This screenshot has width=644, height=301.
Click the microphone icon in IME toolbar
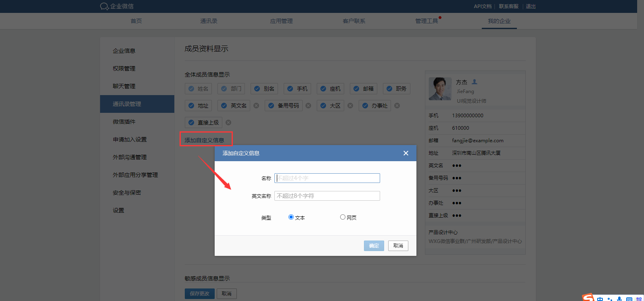619,299
